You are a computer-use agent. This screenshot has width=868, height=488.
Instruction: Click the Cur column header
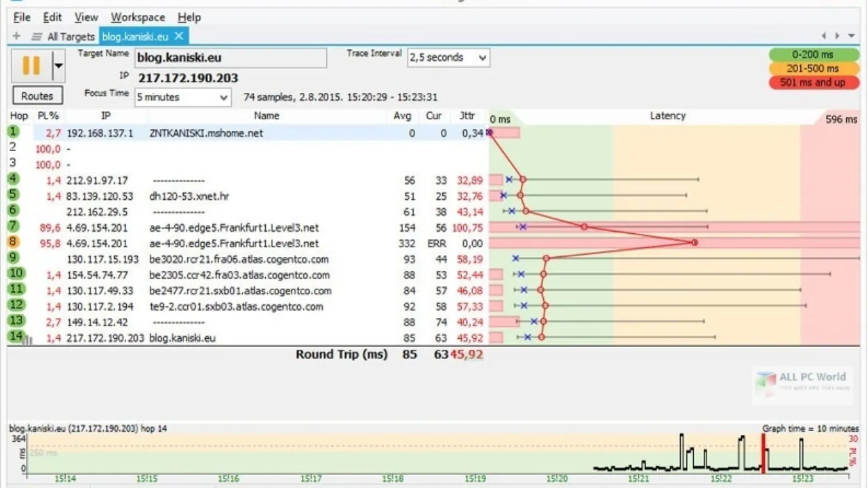tap(434, 116)
